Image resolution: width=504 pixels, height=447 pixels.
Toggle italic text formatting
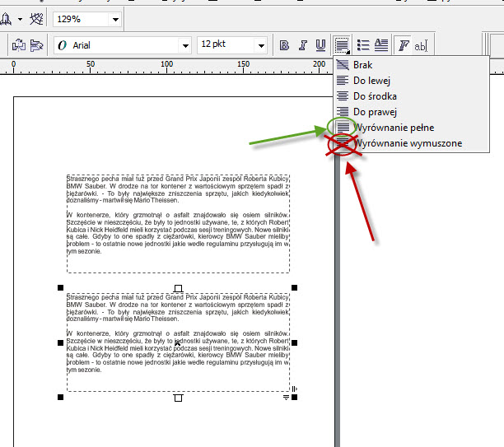click(x=302, y=45)
